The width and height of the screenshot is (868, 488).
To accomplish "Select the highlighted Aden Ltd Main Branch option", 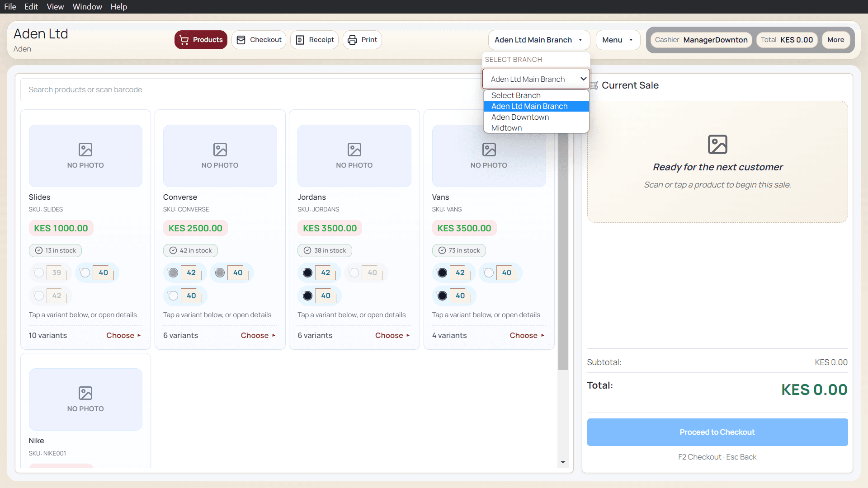I will [536, 106].
